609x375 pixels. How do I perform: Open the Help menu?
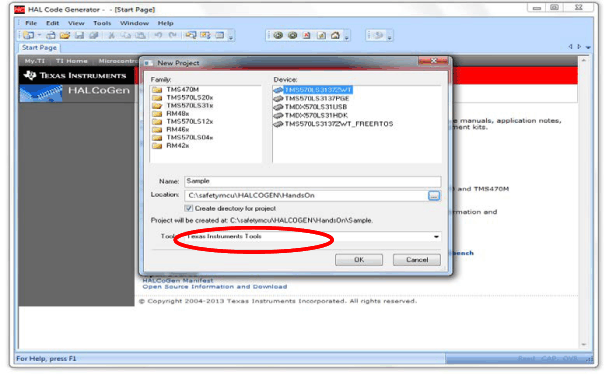165,23
